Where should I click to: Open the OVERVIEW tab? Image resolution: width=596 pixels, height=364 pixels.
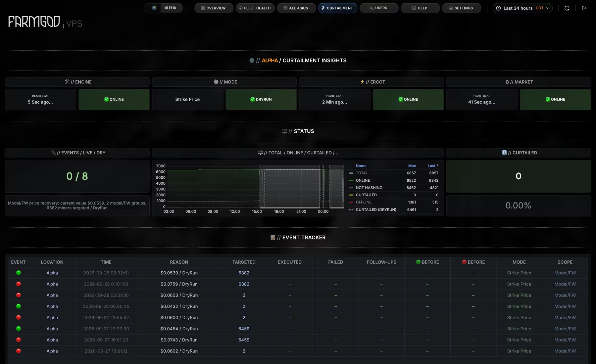click(214, 8)
